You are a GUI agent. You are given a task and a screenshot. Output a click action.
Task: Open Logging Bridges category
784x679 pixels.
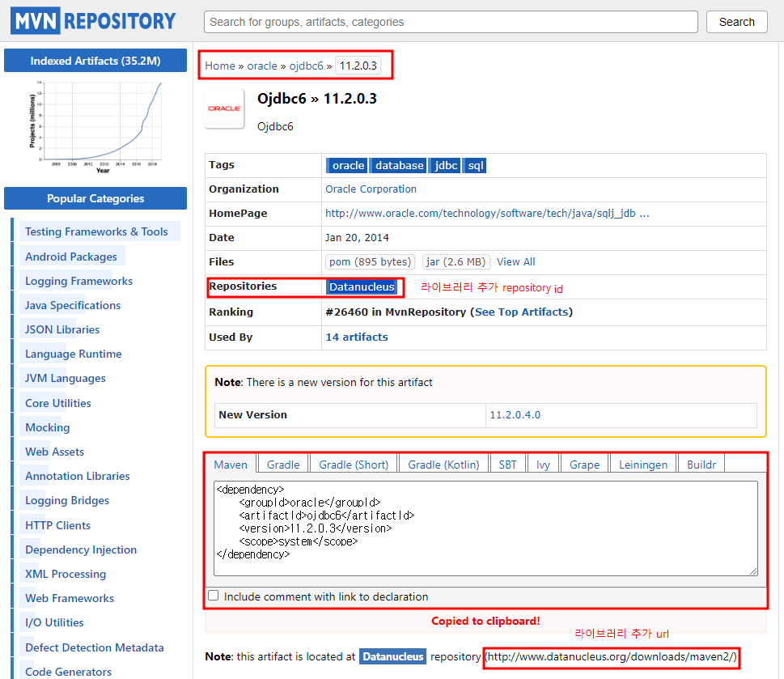67,500
